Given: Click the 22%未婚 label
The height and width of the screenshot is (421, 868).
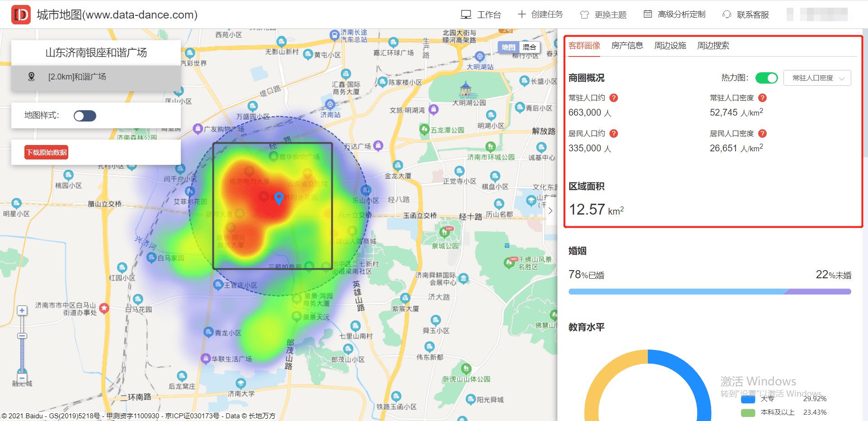Looking at the screenshot, I should pos(833,275).
